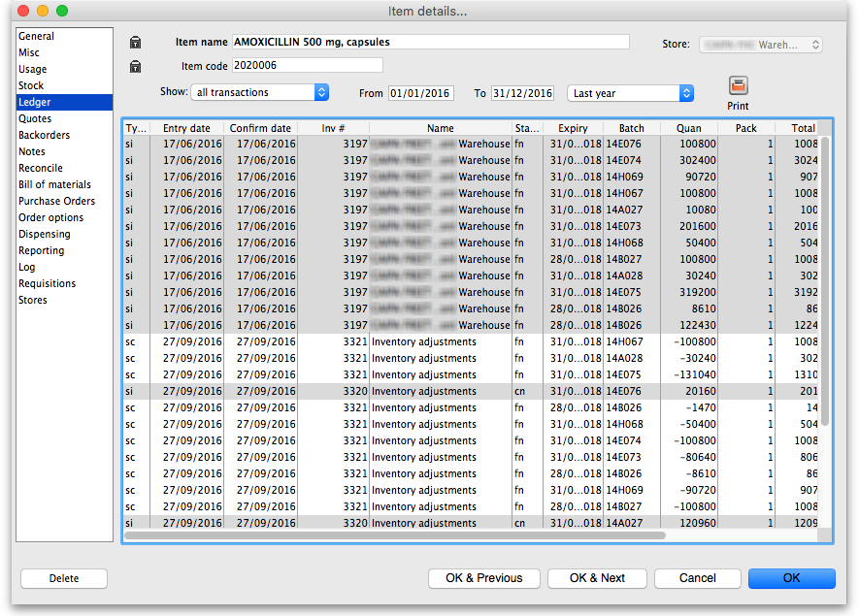Viewport: 859px width, 616px height.
Task: Click the lock icon beside Item code
Action: 135,66
